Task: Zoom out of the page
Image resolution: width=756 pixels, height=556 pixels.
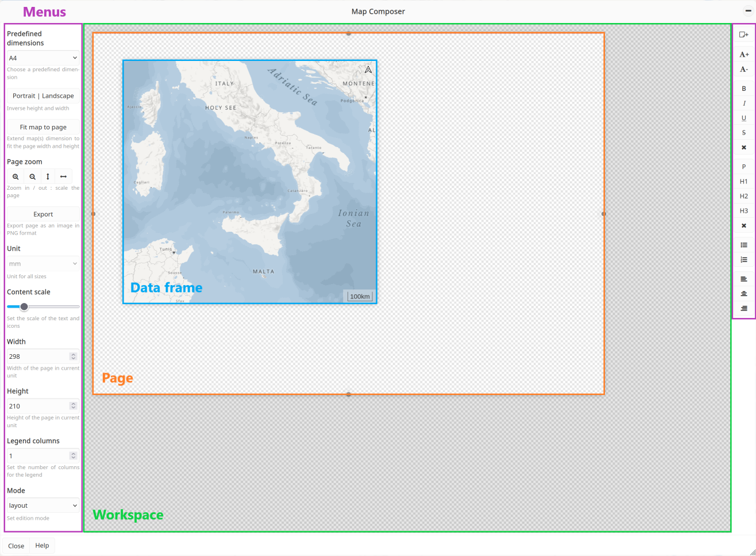Action: [32, 177]
